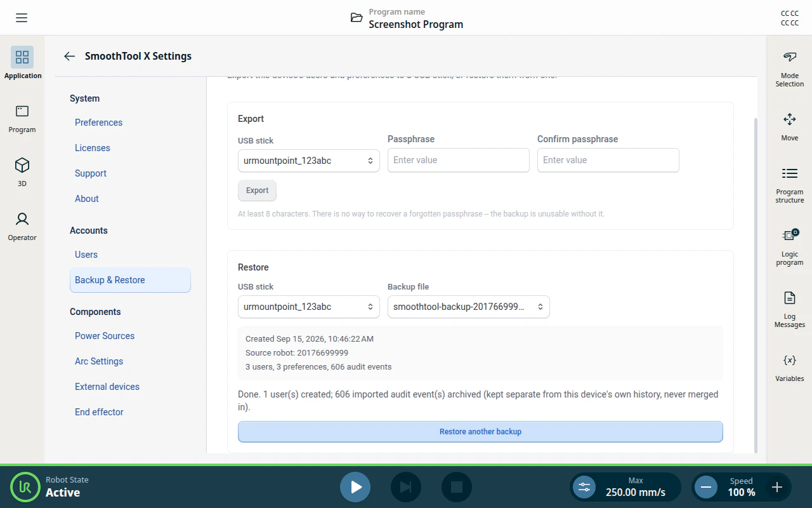
Task: Open the About page
Action: (130, 199)
